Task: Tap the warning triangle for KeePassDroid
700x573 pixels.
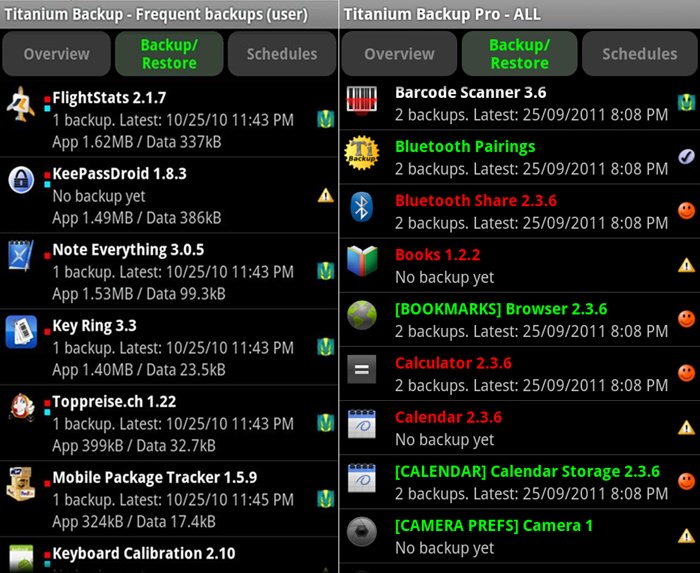Action: pos(326,195)
